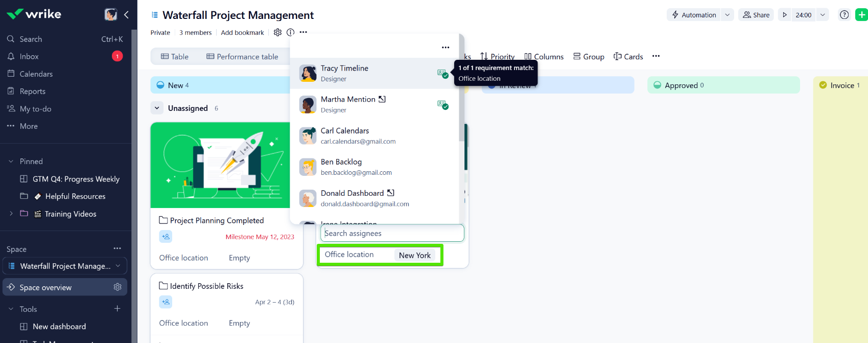Open Automation
Image resolution: width=868 pixels, height=343 pixels.
click(x=694, y=15)
